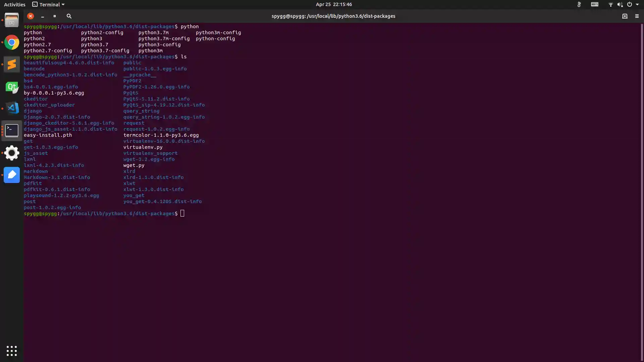Click the 'virtualenv-16.0.0.dist-info' entry
This screenshot has height=362, width=644.
click(x=164, y=141)
